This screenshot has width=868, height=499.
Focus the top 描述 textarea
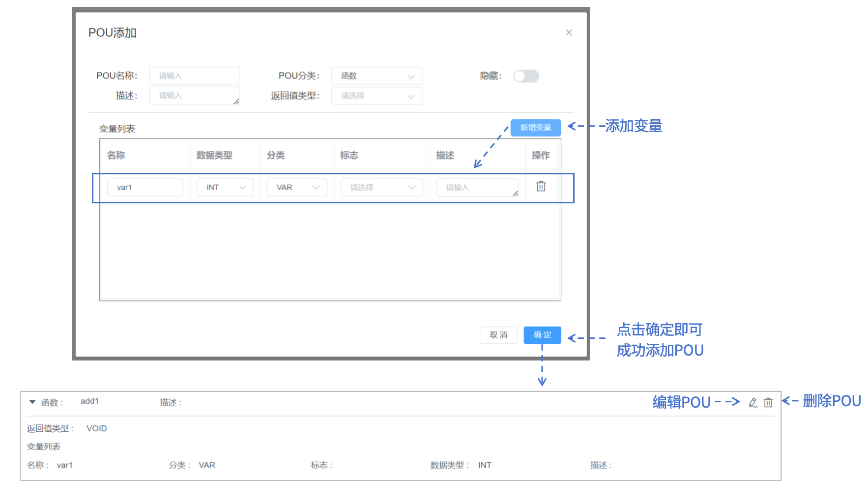click(195, 96)
